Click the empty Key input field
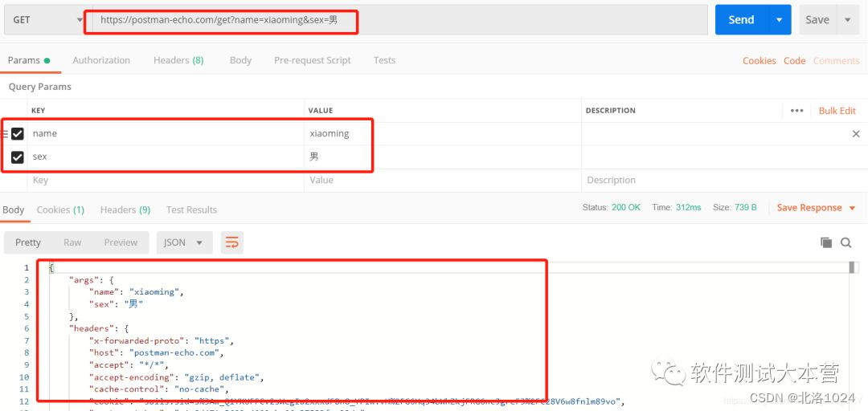 165,181
